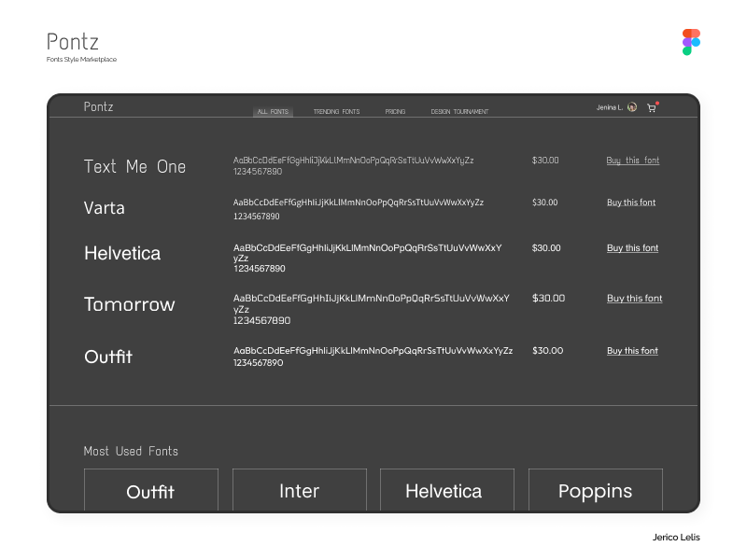This screenshot has height=560, width=747.
Task: Buy the Tomorrow font
Action: pyautogui.click(x=634, y=299)
